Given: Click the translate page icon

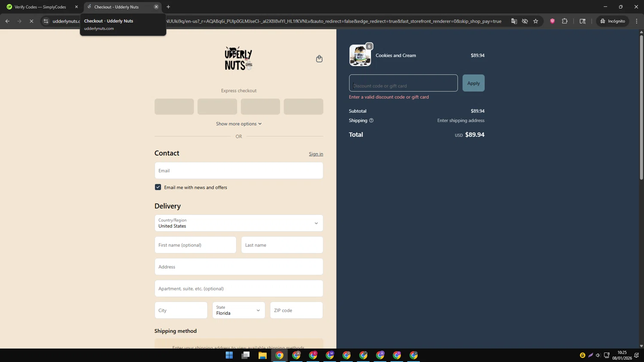Looking at the screenshot, I should 514,21.
